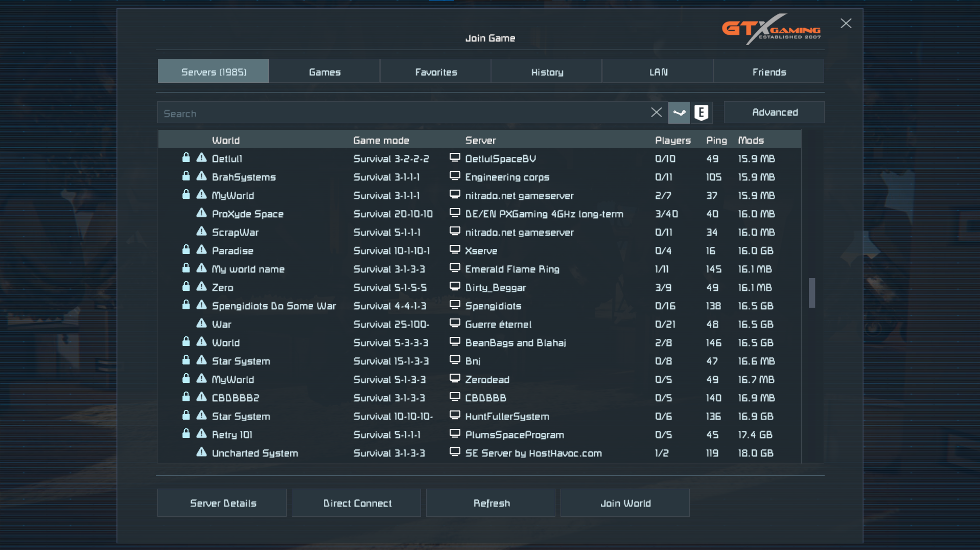The image size is (980, 550).
Task: Close the Join Game dialog
Action: 846,24
